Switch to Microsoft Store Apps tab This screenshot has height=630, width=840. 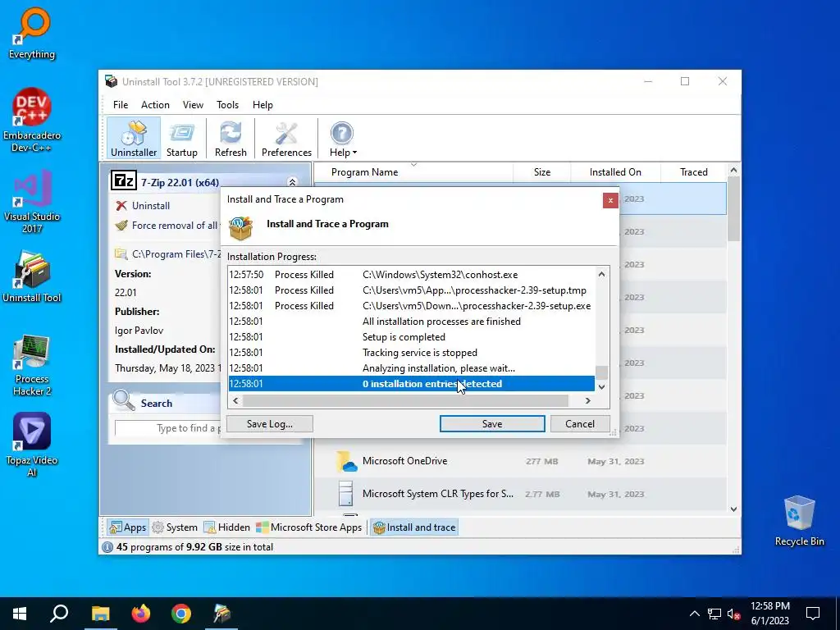pyautogui.click(x=309, y=527)
